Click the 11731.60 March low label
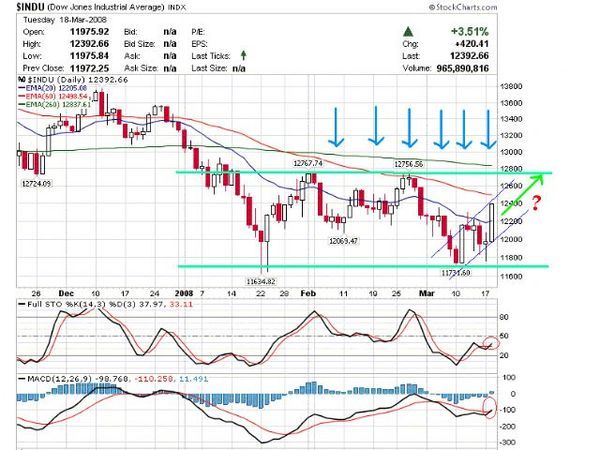This screenshot has width=600, height=450. [x=456, y=272]
